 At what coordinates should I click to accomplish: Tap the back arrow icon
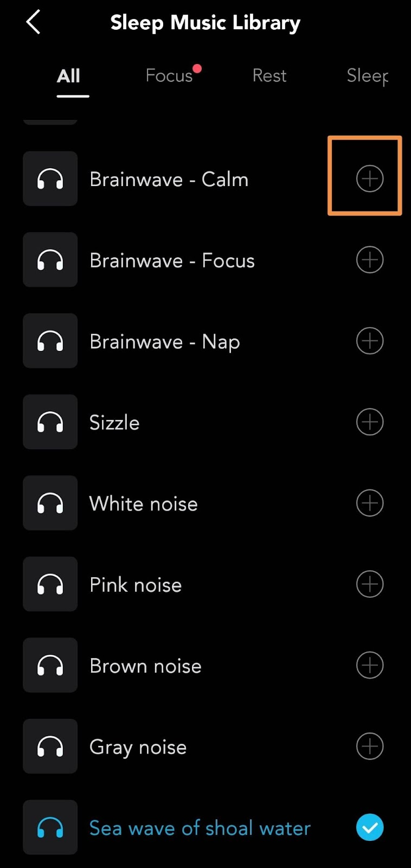coord(33,23)
